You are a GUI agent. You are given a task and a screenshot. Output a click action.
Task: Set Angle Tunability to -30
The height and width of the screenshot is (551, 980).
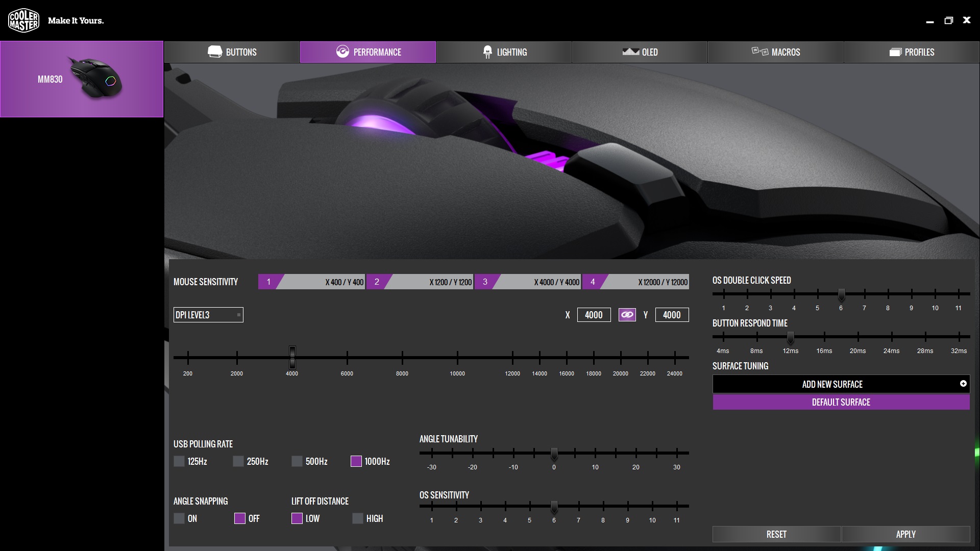click(x=432, y=453)
